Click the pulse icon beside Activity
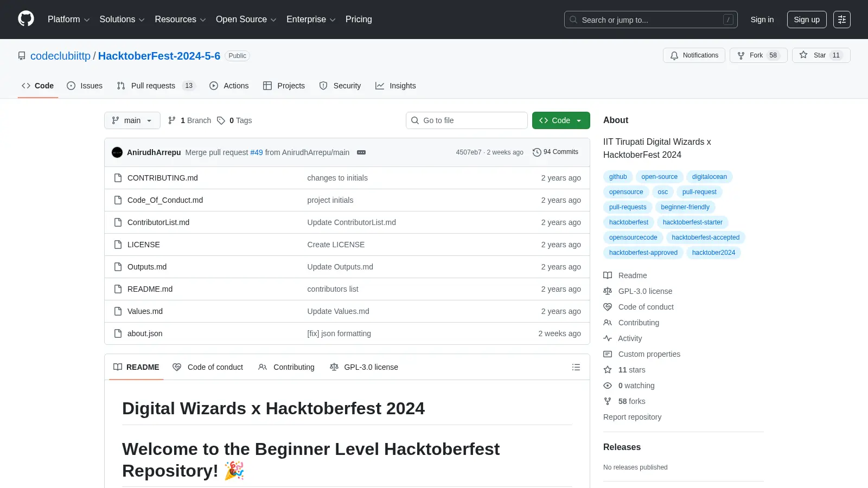This screenshot has width=868, height=488. (608, 338)
